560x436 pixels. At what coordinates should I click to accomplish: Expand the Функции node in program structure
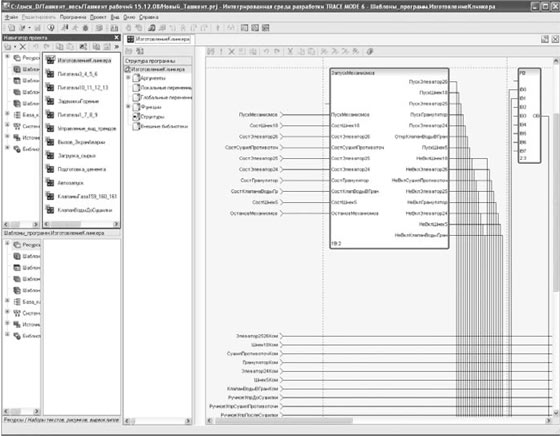point(128,106)
